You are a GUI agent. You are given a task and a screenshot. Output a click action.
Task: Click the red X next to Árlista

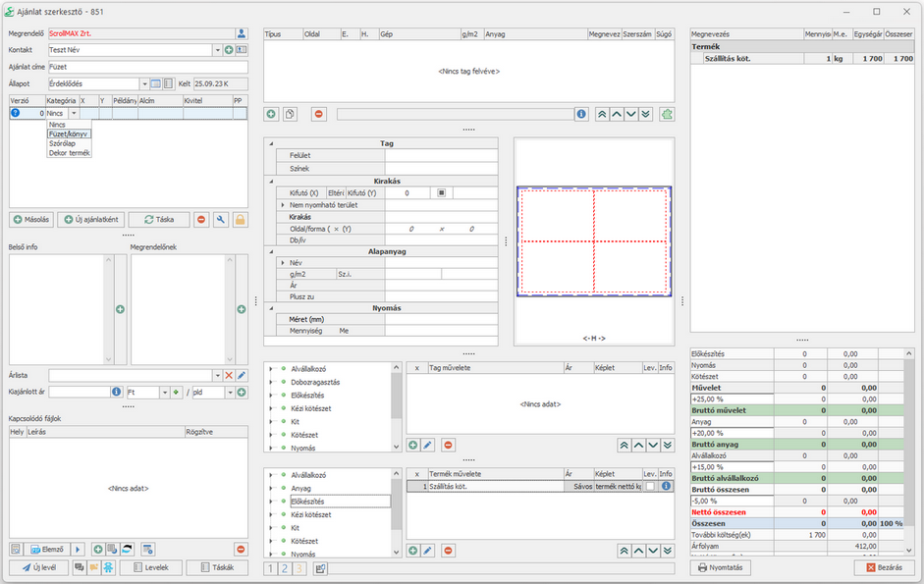click(229, 375)
